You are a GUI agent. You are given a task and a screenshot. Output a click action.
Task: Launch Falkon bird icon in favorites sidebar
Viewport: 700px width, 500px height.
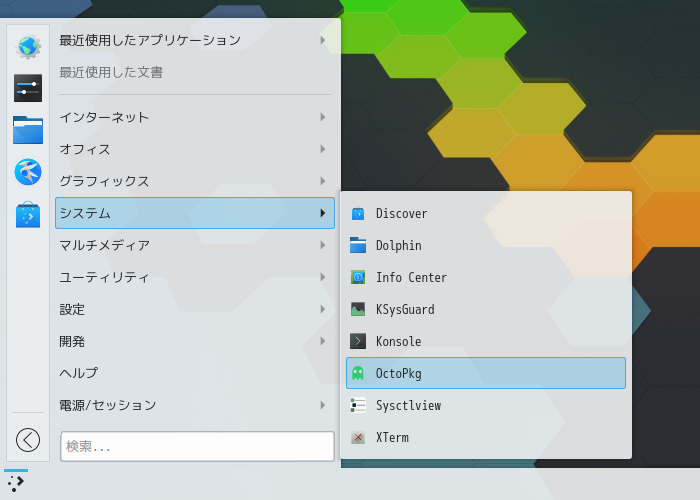(28, 172)
